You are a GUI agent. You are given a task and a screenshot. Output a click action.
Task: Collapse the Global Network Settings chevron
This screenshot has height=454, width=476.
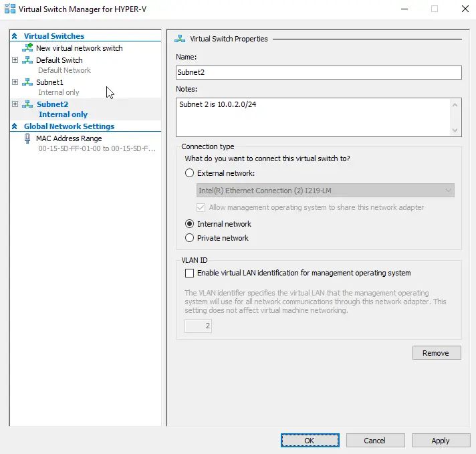pos(14,126)
